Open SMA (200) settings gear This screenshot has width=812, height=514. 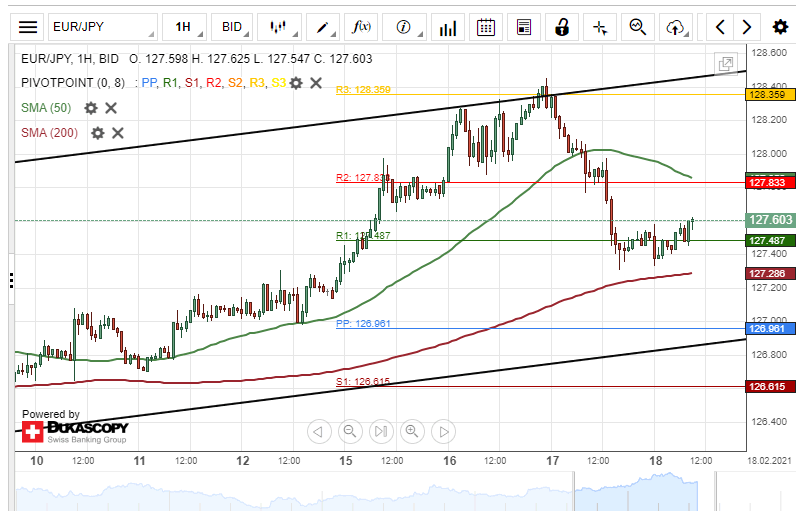97,133
